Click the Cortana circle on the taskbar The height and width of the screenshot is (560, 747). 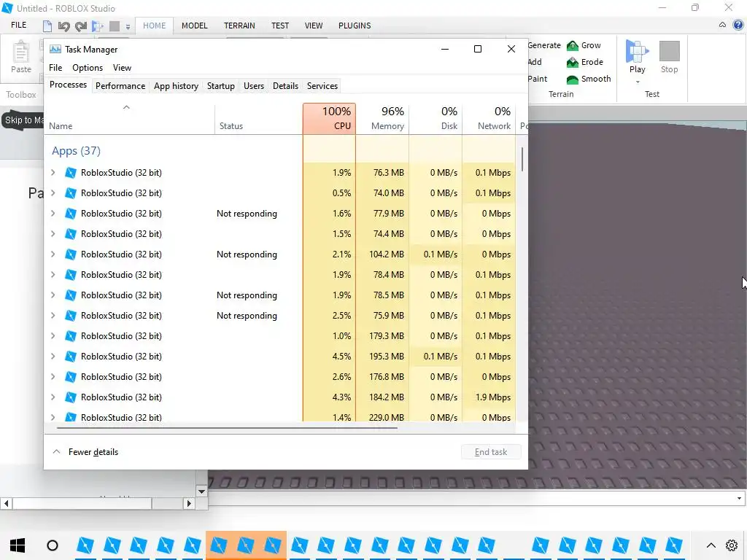53,545
